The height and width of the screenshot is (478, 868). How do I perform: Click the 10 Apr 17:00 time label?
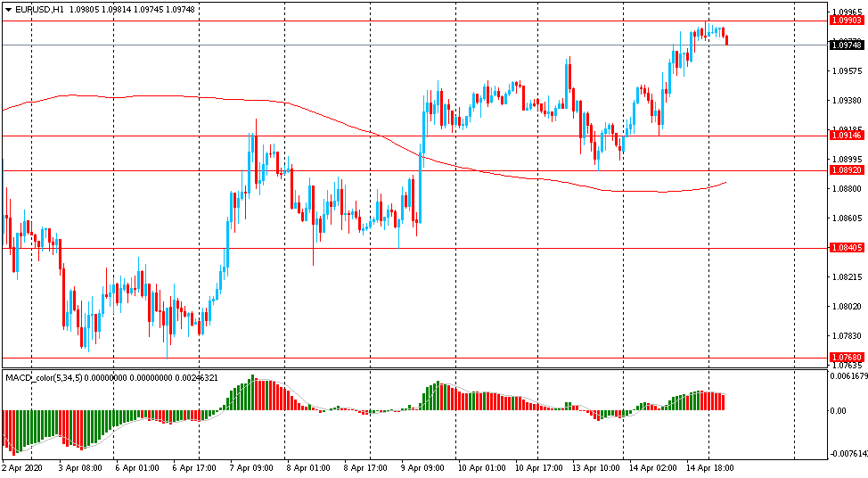[538, 468]
